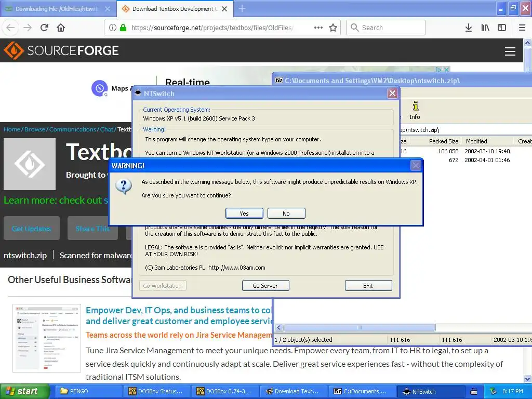The height and width of the screenshot is (399, 532).
Task: Click the Go Workstation button in NTSwitch
Action: (163, 286)
